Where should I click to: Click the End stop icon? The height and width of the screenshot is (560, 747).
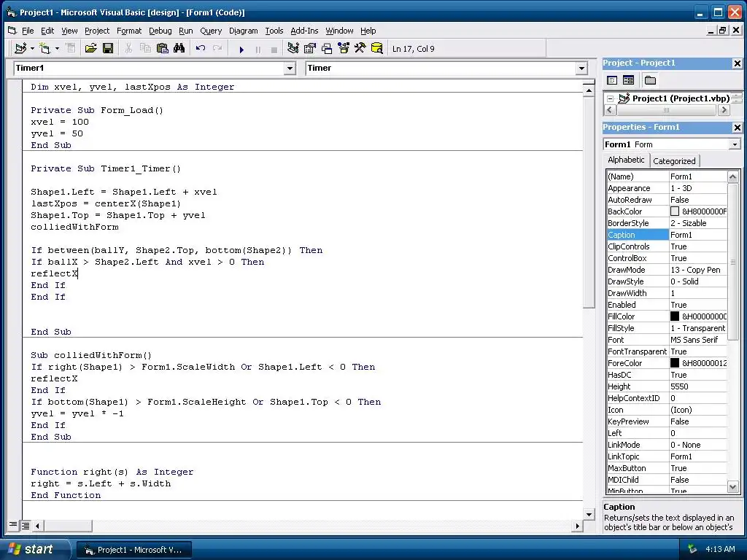pyautogui.click(x=274, y=49)
